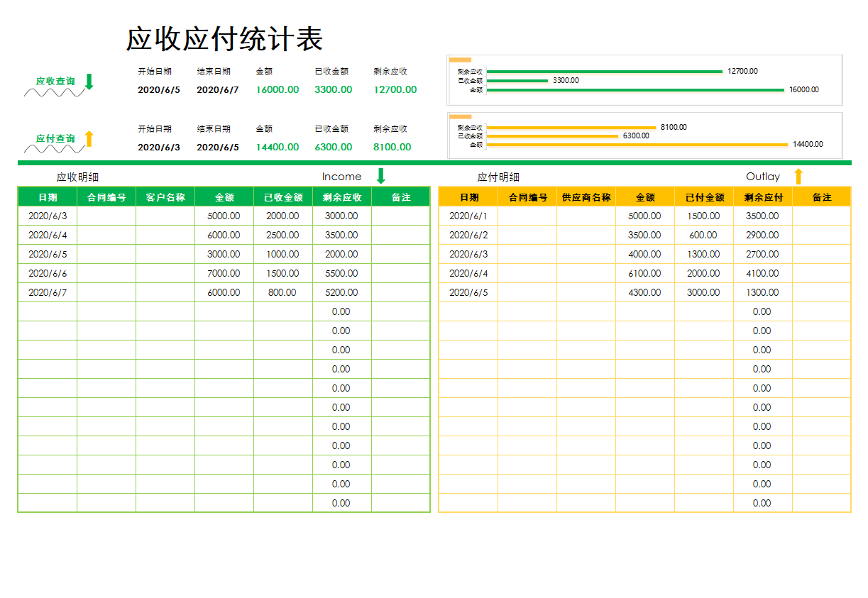Select the yellow Outlay arrow icon
This screenshot has width=868, height=598.
click(799, 175)
